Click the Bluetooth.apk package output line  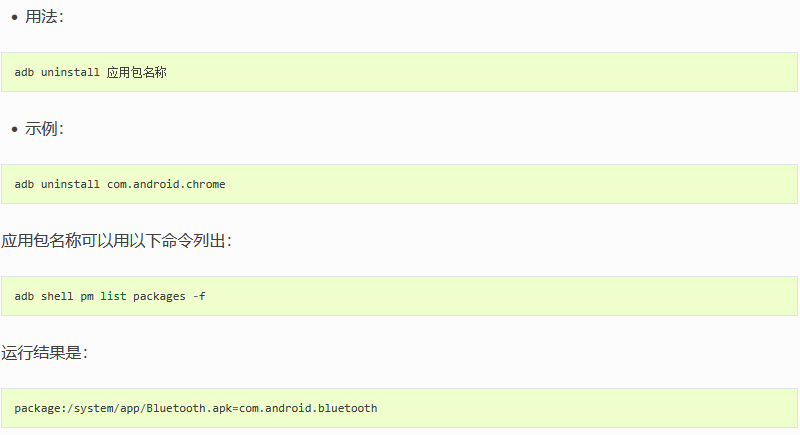(196, 408)
